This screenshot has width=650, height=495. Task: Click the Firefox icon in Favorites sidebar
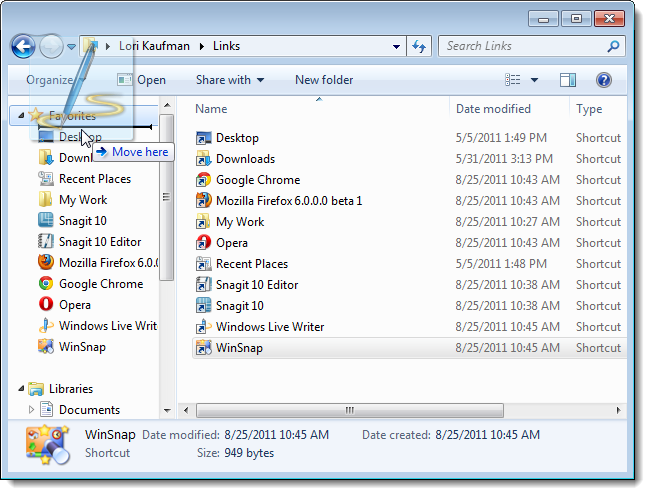point(46,262)
